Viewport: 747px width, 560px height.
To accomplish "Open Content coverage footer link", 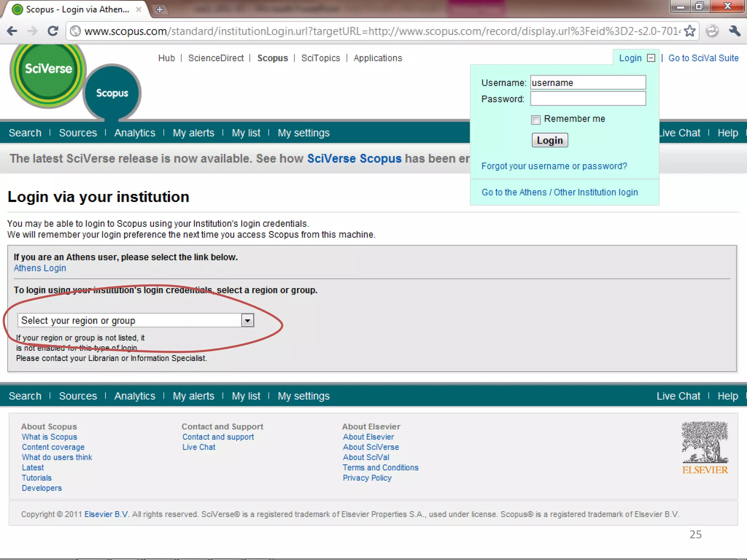I will point(53,447).
